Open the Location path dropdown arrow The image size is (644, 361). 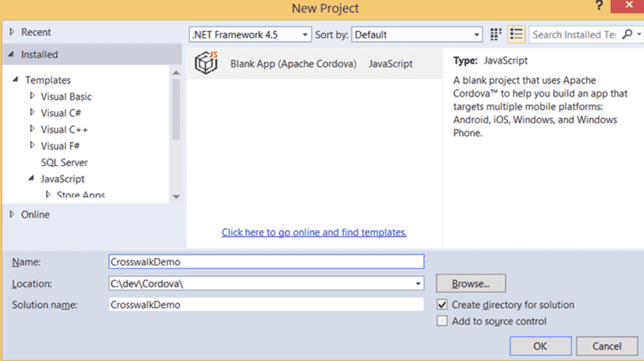pos(418,283)
